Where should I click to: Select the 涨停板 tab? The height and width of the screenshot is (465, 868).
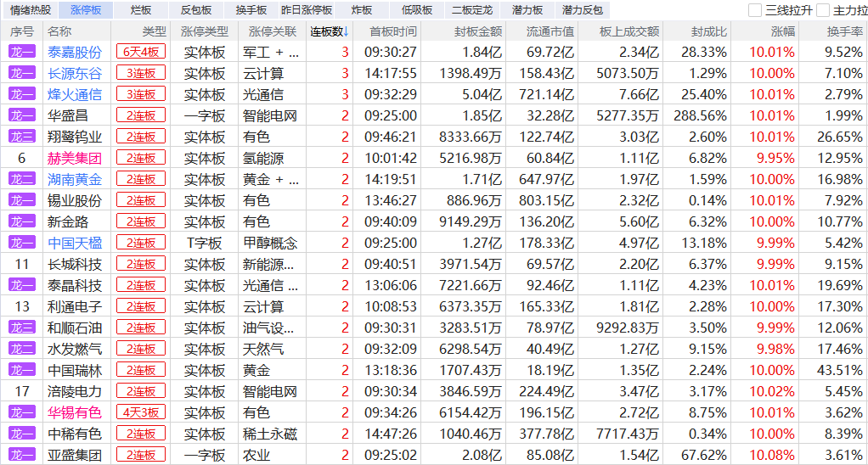(86, 10)
